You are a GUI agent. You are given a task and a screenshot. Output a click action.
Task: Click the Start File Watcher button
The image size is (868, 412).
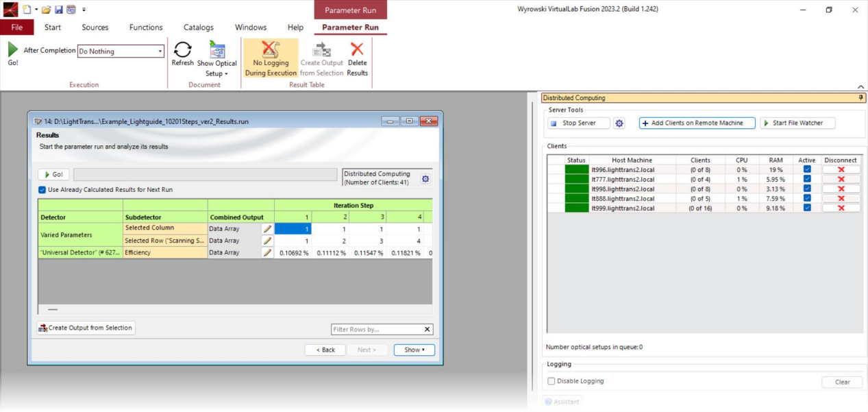(797, 123)
